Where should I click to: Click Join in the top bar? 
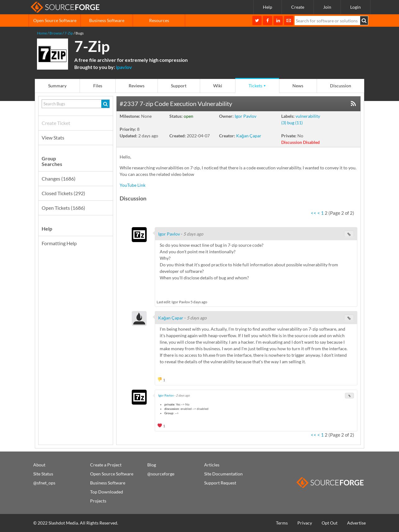point(327,7)
